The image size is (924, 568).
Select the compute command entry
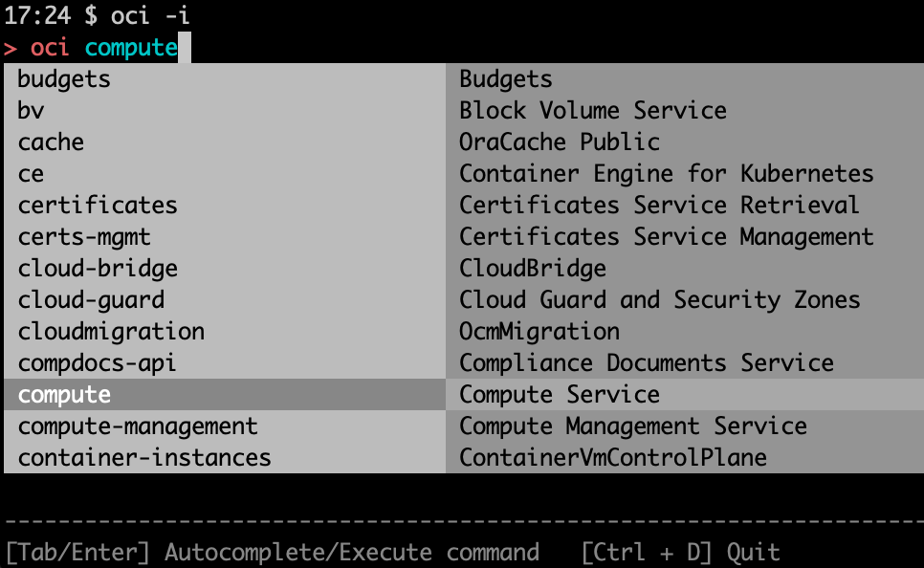coord(62,394)
